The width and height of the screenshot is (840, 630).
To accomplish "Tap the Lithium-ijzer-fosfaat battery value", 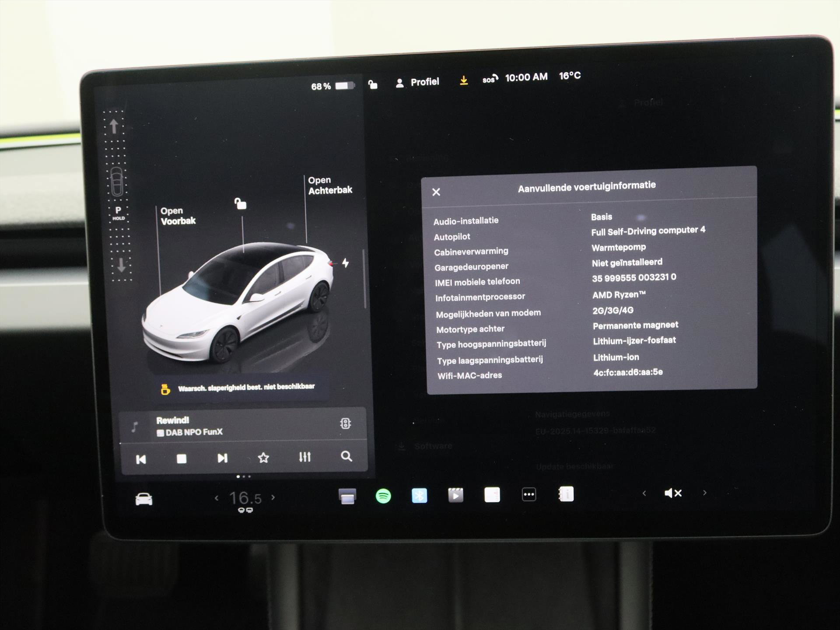I will coord(634,341).
